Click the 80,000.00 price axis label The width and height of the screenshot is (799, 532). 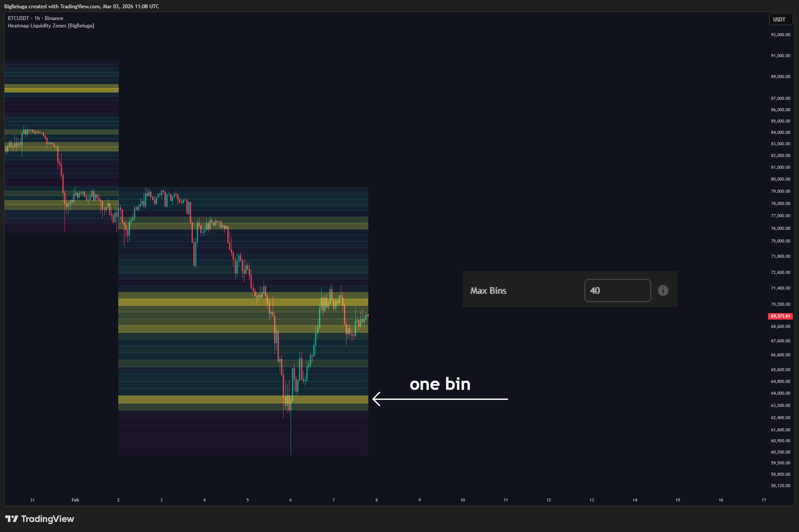780,179
